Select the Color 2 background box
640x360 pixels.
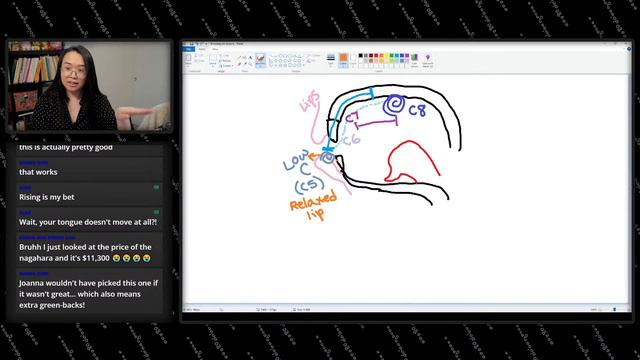tap(353, 60)
